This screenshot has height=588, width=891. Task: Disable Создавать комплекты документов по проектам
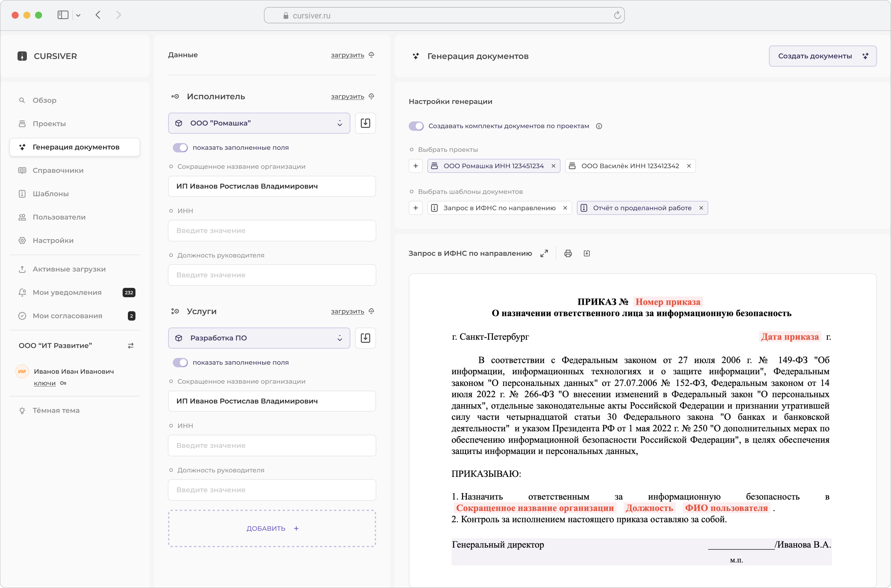(416, 126)
